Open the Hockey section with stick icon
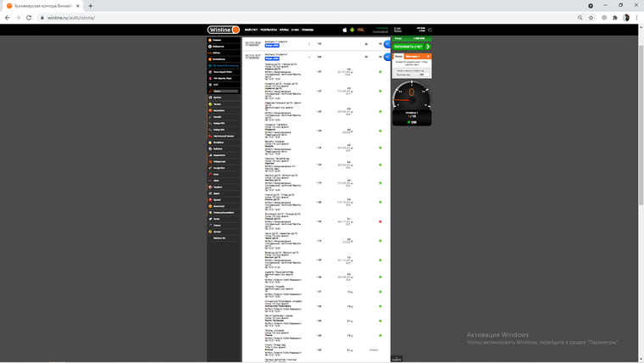 click(224, 117)
